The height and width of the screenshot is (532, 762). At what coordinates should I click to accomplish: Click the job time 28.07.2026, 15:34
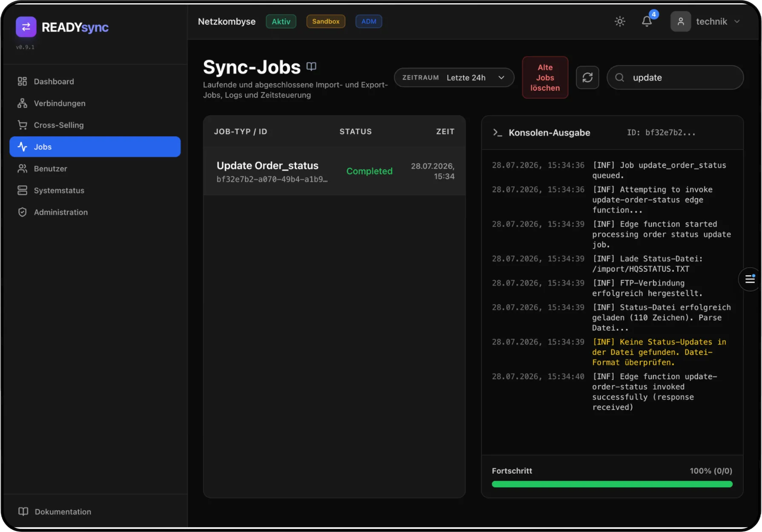(433, 171)
